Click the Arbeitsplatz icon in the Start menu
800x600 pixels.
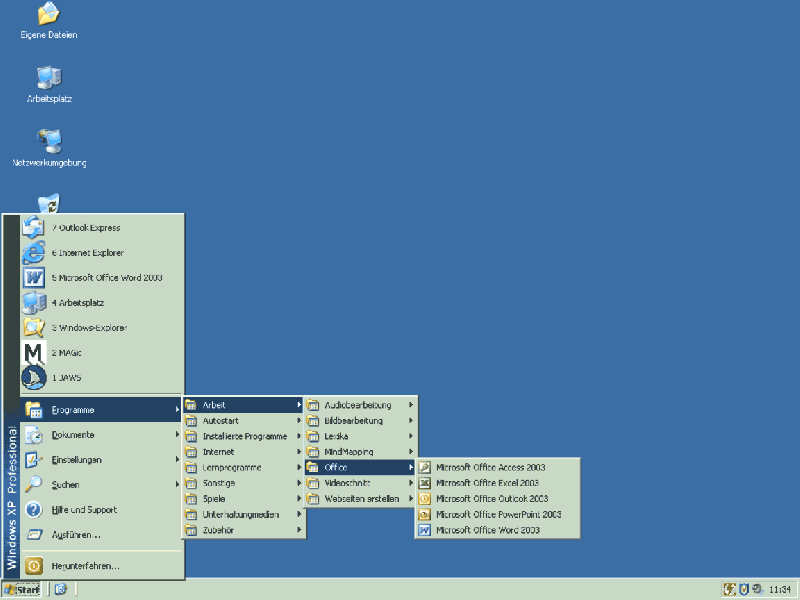34,303
